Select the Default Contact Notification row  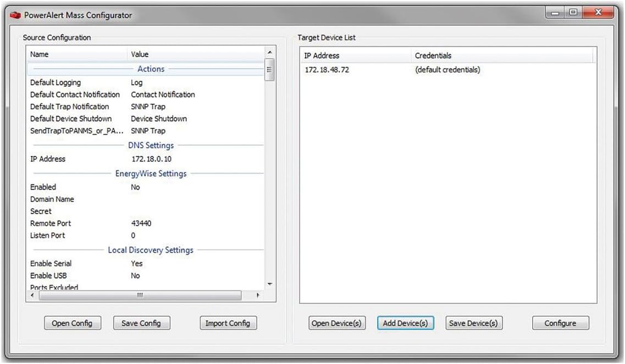pos(146,94)
